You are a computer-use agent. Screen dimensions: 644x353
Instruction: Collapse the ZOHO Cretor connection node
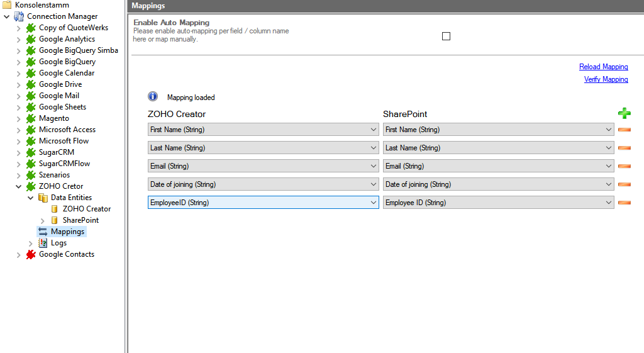[18, 186]
